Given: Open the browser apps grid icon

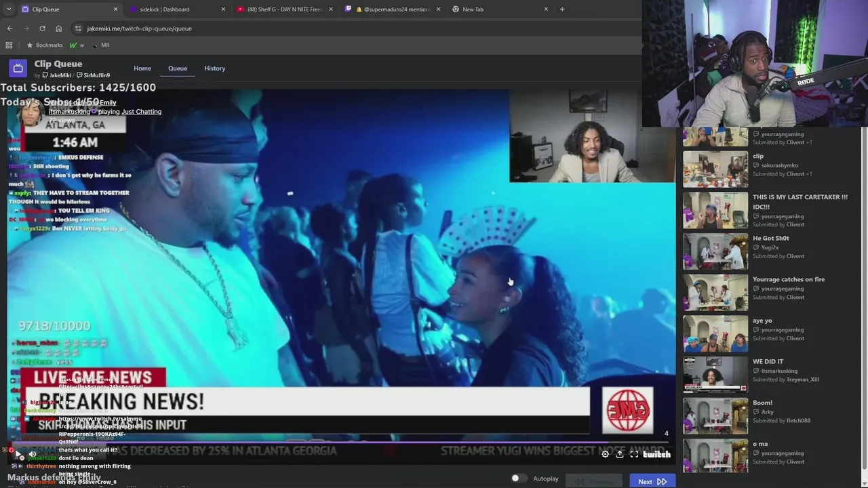Looking at the screenshot, I should pyautogui.click(x=9, y=45).
